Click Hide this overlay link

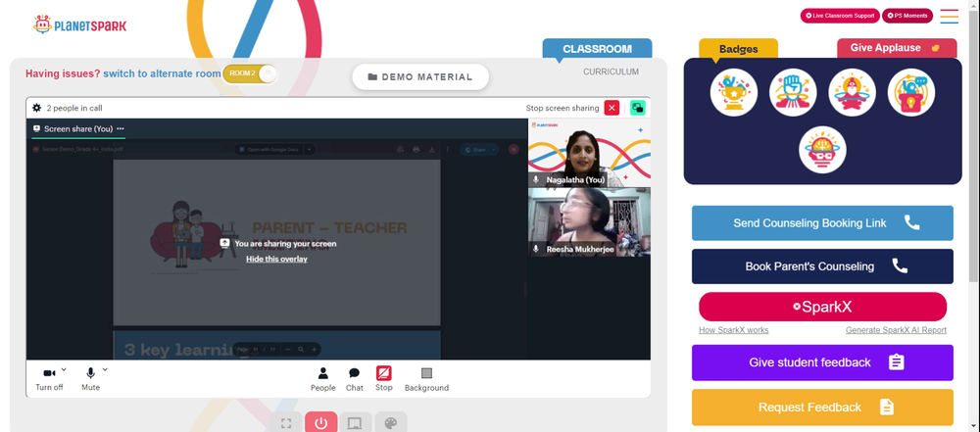coord(276,259)
